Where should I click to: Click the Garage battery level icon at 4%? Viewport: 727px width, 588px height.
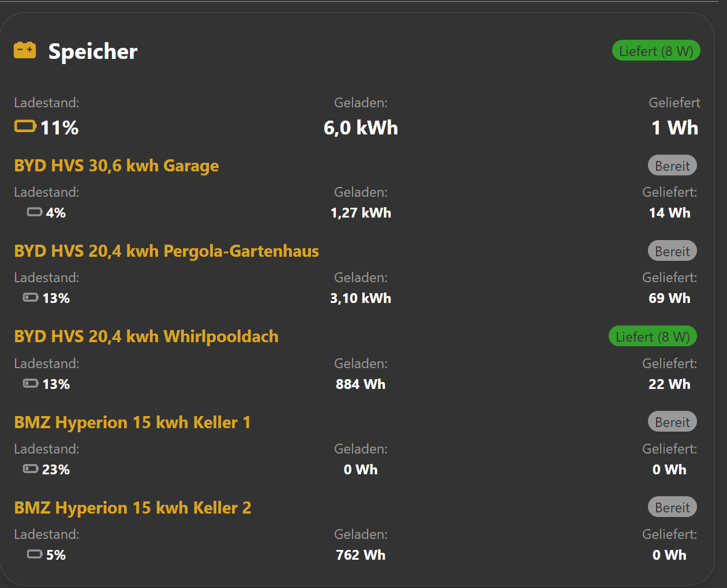point(35,212)
